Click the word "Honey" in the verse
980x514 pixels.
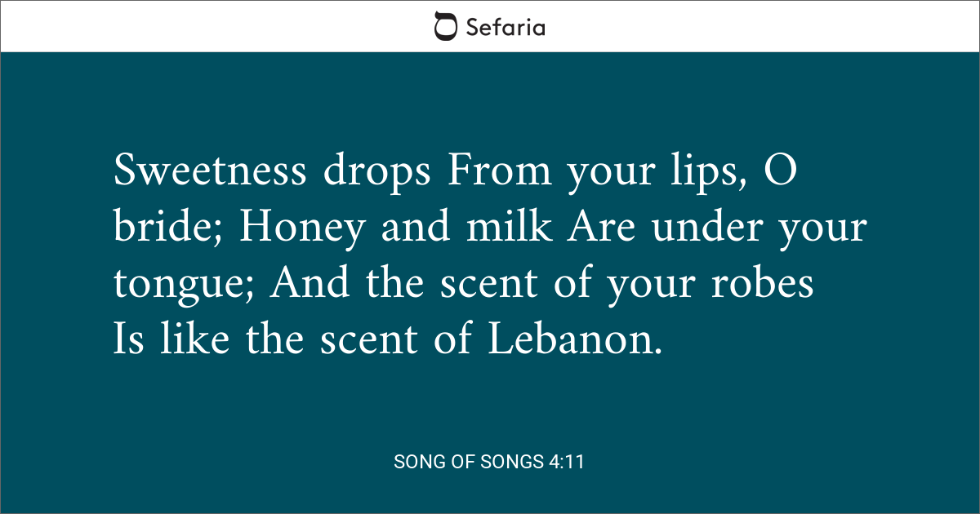pos(302,228)
